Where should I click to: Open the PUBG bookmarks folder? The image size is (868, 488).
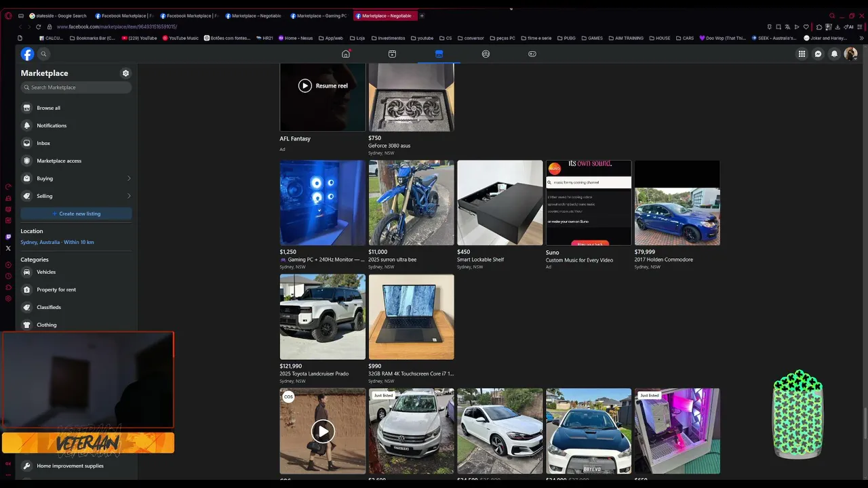point(565,38)
